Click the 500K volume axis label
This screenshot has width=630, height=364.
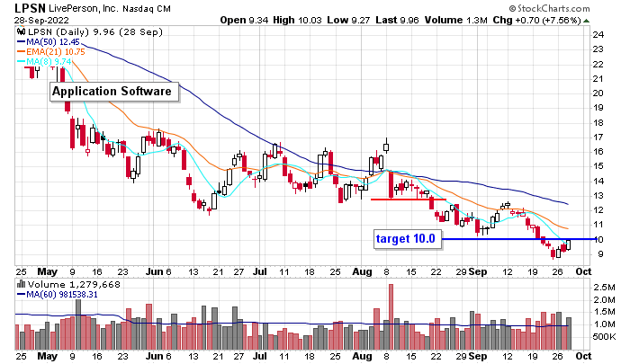tap(604, 336)
